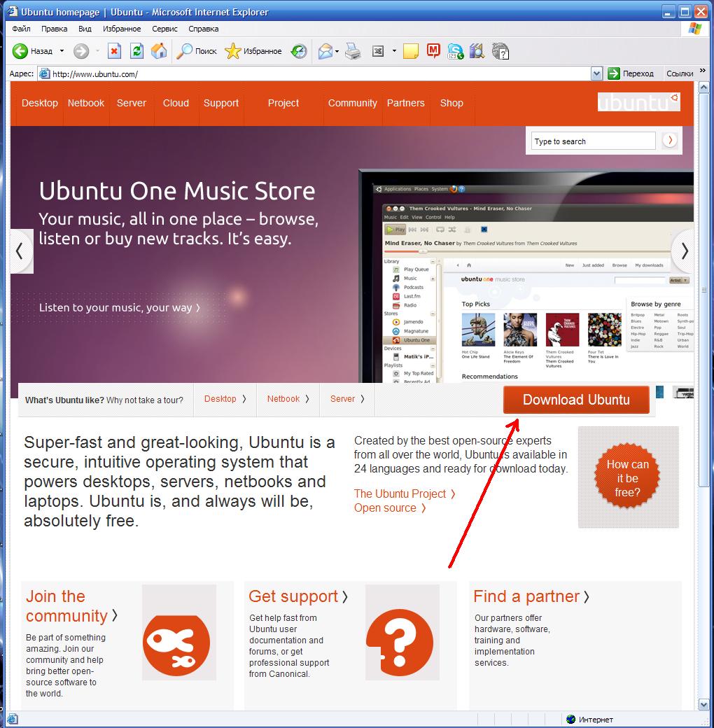Open the Get support heading link
The image size is (714, 728).
(x=298, y=596)
